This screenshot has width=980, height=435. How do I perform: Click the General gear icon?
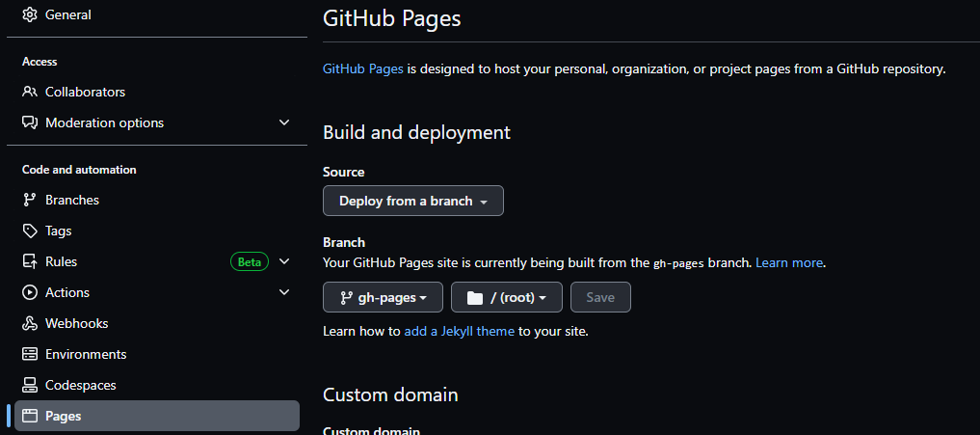click(29, 14)
